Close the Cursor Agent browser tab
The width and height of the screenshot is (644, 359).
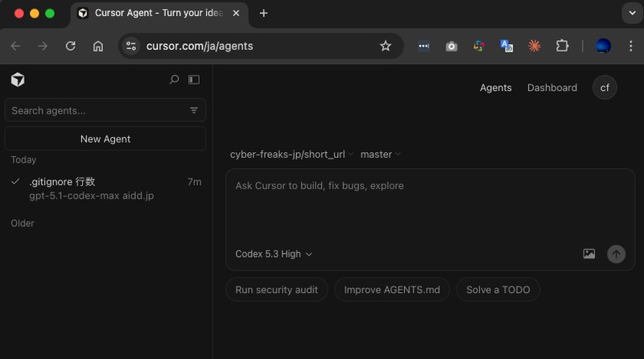point(236,13)
